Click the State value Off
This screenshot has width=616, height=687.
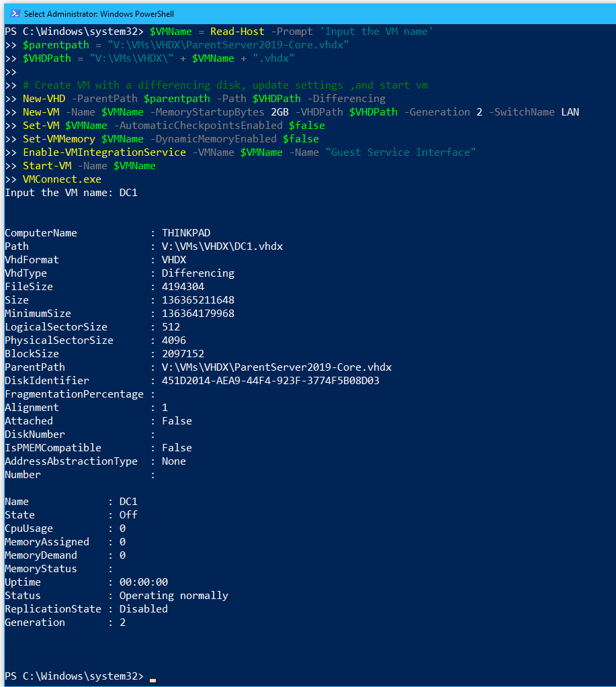[128, 515]
